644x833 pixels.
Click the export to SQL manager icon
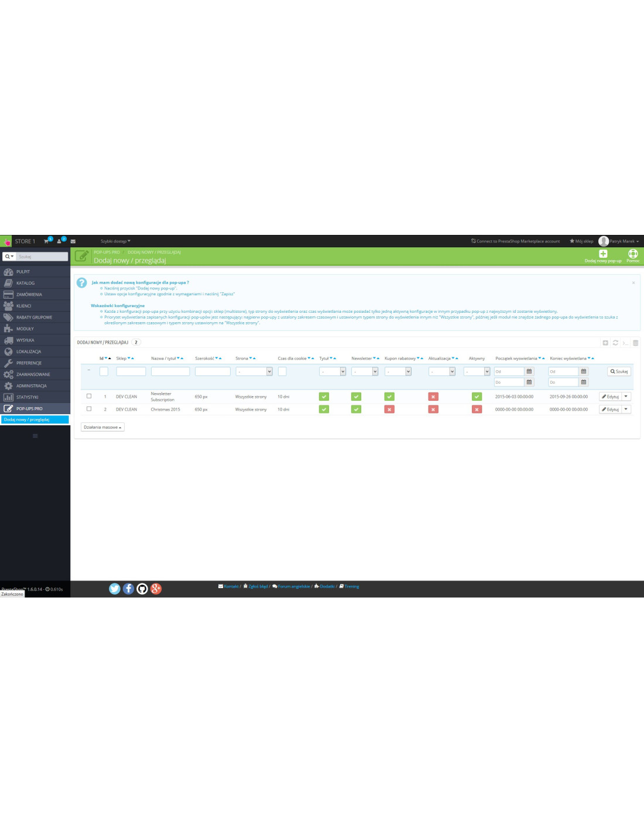(x=635, y=343)
